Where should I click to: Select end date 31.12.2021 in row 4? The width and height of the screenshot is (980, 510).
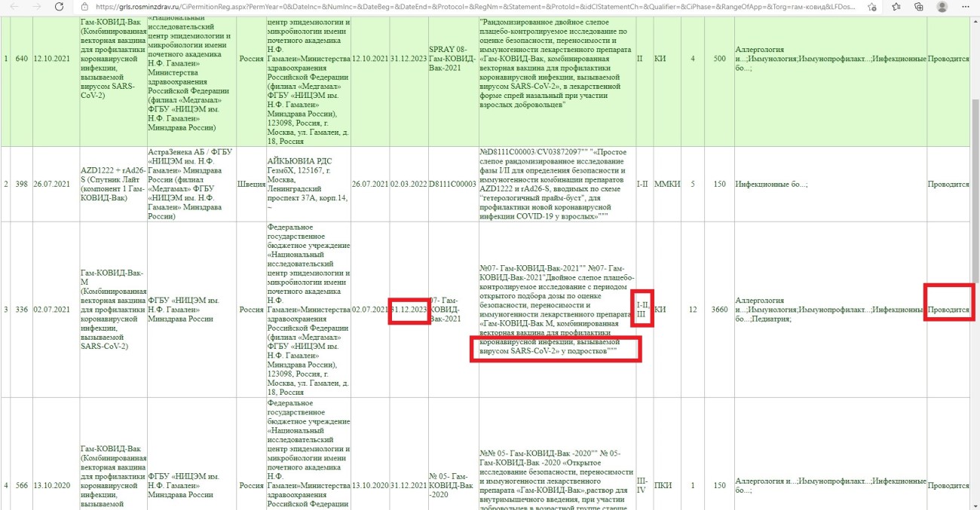point(408,486)
